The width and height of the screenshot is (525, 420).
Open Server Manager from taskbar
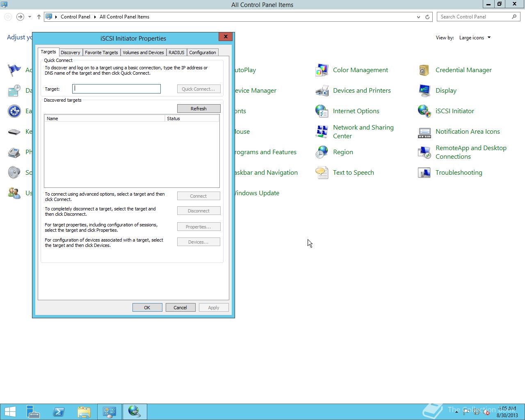click(x=33, y=411)
